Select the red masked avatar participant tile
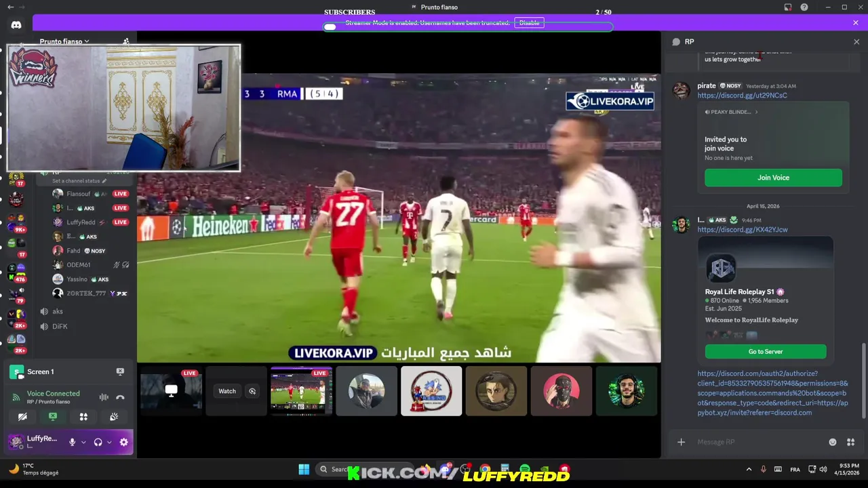868x488 pixels. coord(561,391)
